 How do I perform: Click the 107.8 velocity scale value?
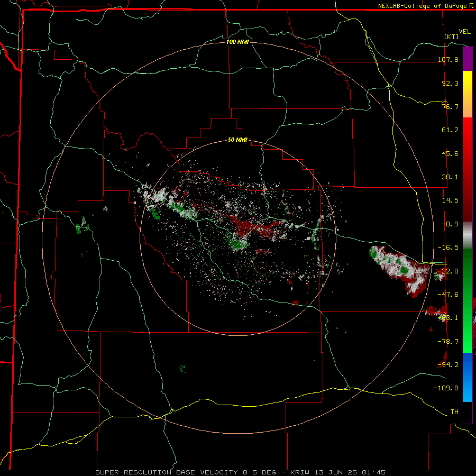tap(448, 59)
